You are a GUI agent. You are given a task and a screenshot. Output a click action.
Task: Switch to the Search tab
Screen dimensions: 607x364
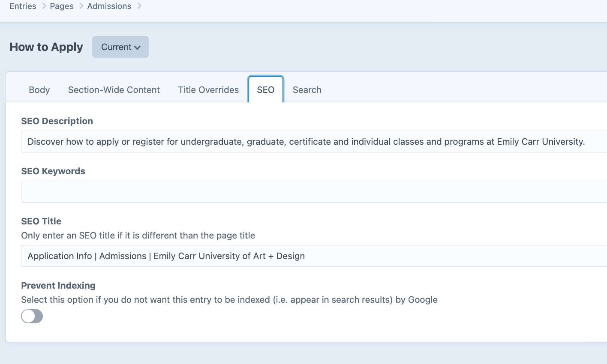pyautogui.click(x=307, y=90)
